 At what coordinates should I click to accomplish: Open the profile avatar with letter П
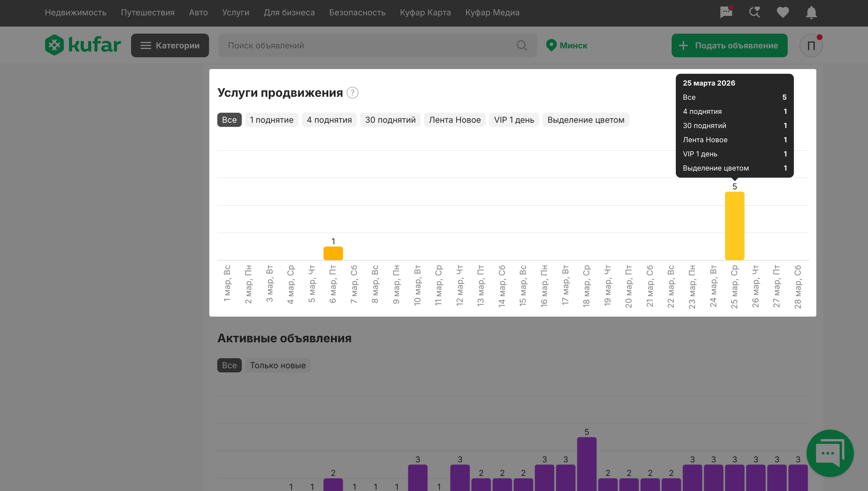pos(811,45)
